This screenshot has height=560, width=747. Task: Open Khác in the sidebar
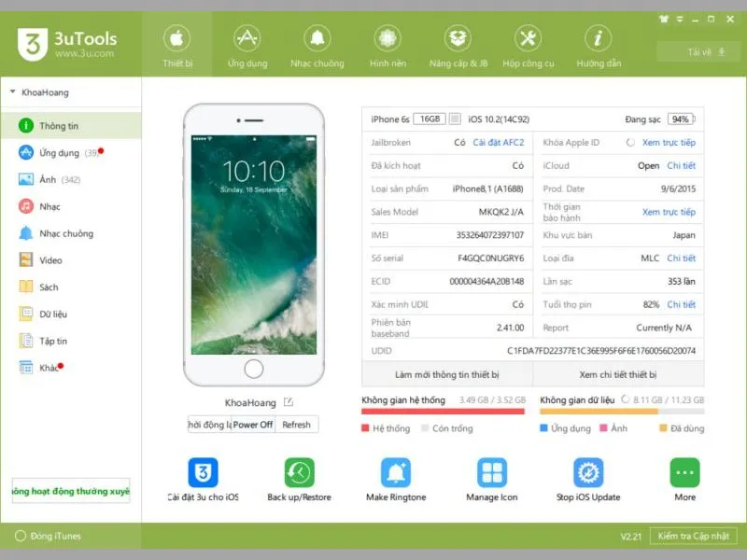click(71, 368)
